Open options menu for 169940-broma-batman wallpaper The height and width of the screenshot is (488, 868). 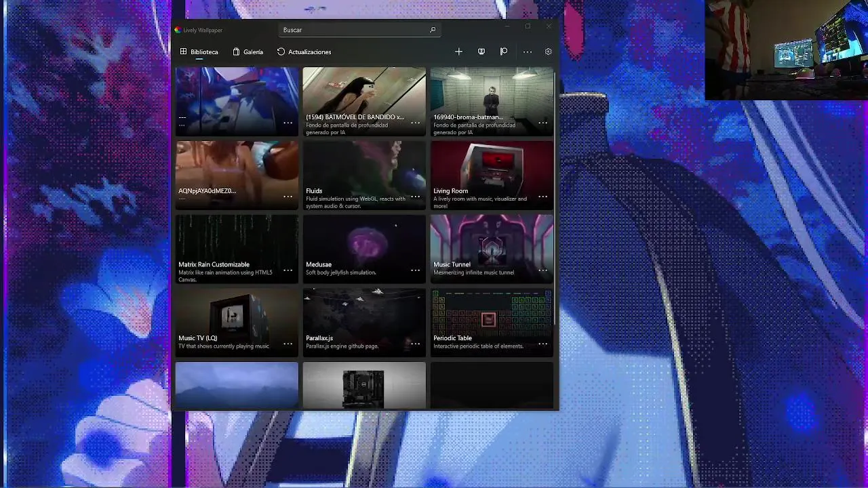point(542,123)
